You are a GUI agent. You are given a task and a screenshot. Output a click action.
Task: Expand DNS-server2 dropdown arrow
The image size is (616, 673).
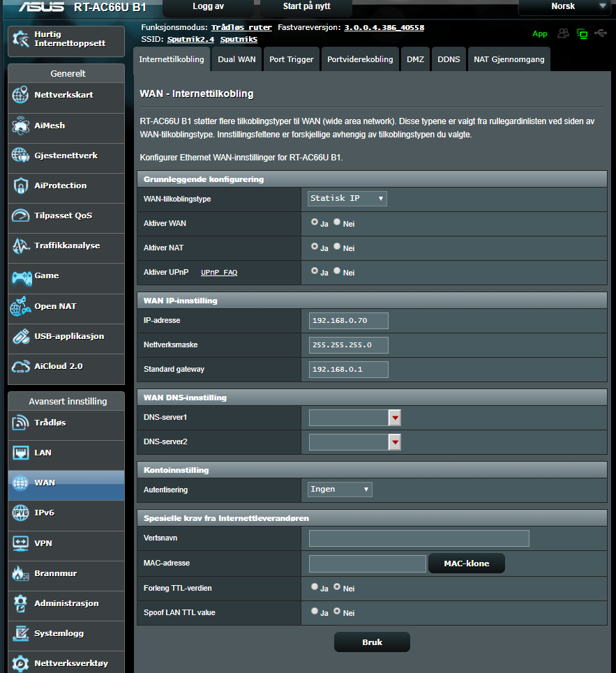(395, 442)
